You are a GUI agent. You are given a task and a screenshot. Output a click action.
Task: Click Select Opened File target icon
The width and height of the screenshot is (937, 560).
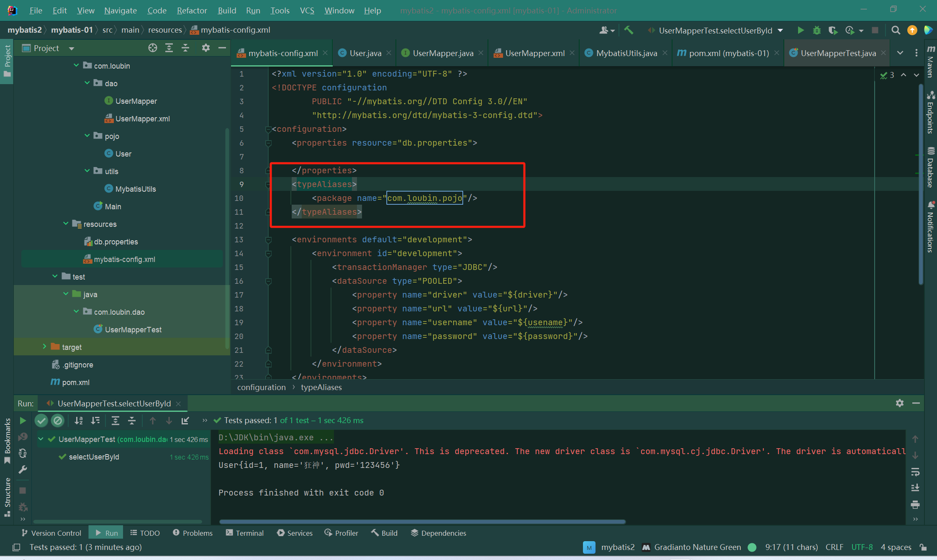[153, 48]
